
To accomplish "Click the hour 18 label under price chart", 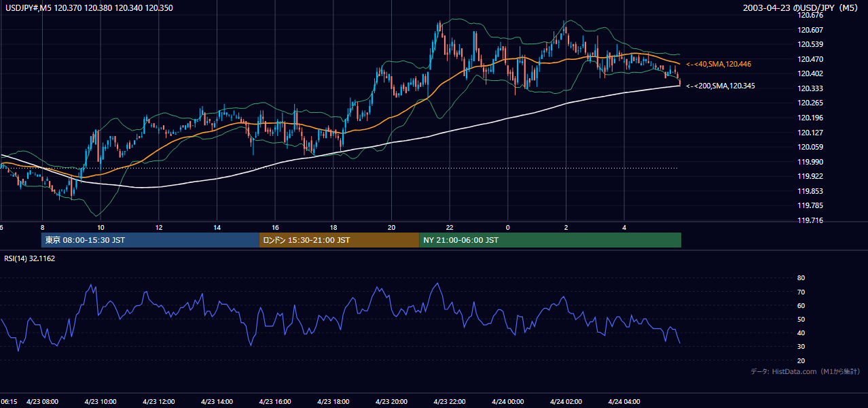I will pyautogui.click(x=333, y=227).
